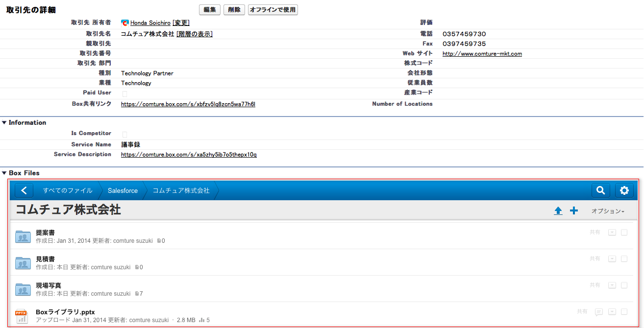
Task: Toggle the Is Competitor checkbox
Action: tap(124, 134)
